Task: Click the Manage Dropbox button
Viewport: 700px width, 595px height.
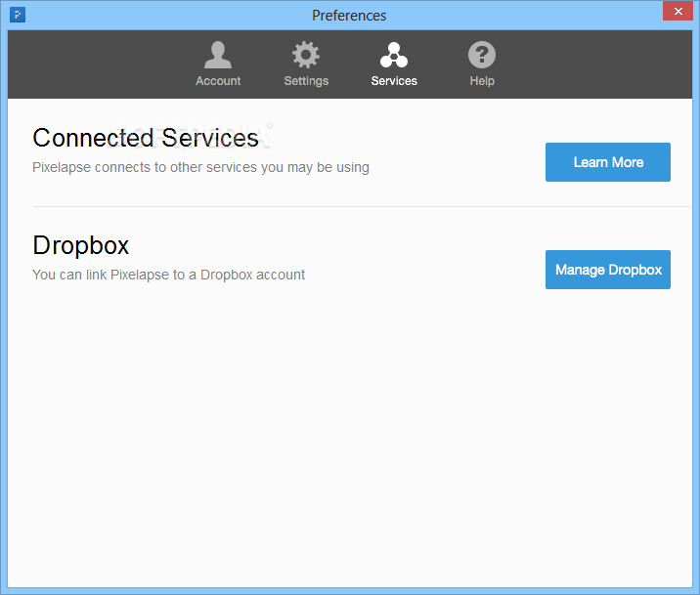Action: pyautogui.click(x=608, y=270)
